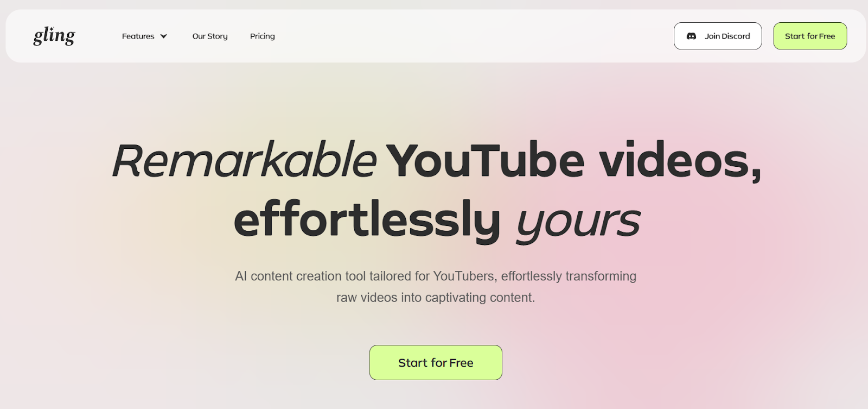868x409 pixels.
Task: Click the word videos, in the headline
Action: [680, 161]
